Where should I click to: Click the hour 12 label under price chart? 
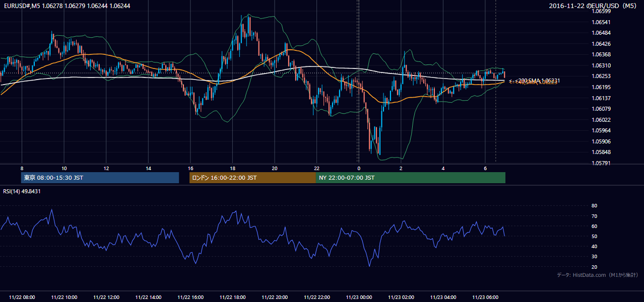click(106, 168)
